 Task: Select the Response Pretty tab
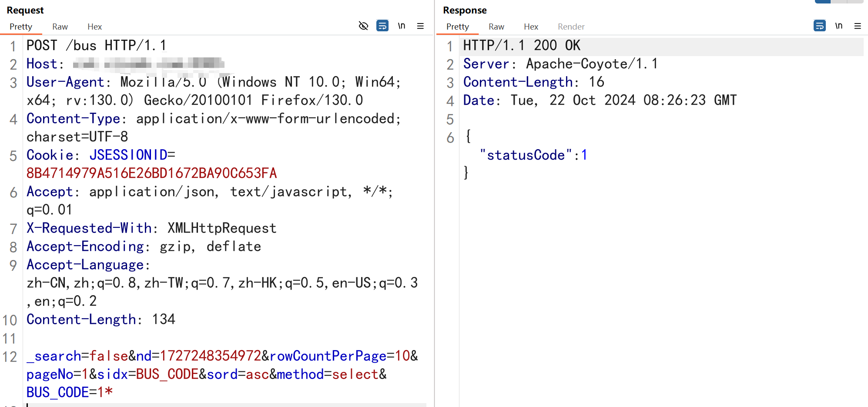tap(458, 27)
